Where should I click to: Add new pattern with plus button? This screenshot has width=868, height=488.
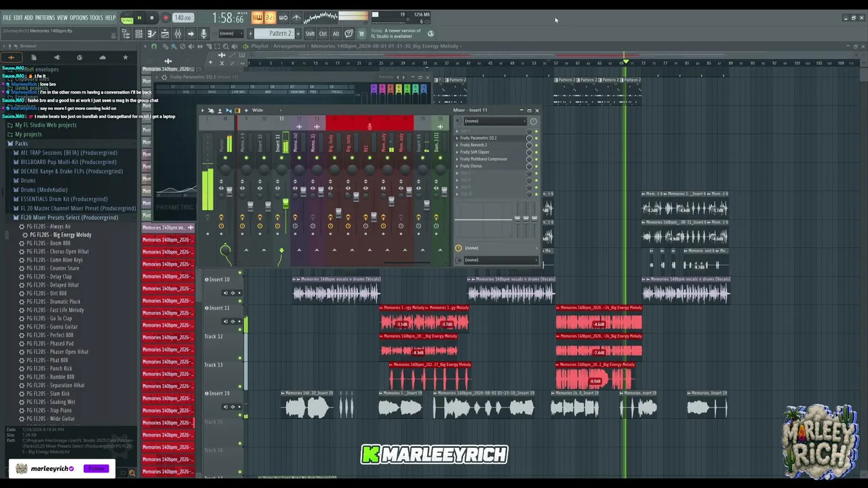pyautogui.click(x=297, y=33)
